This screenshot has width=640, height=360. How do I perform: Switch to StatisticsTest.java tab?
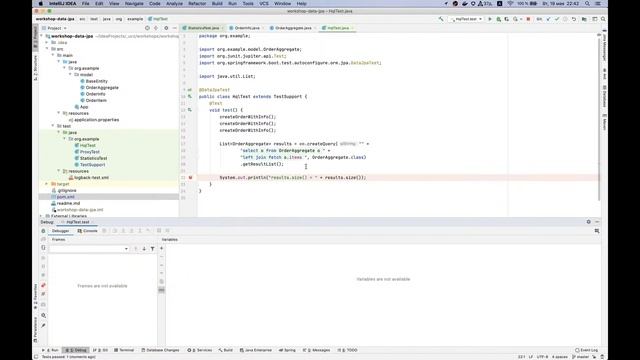[x=203, y=28]
